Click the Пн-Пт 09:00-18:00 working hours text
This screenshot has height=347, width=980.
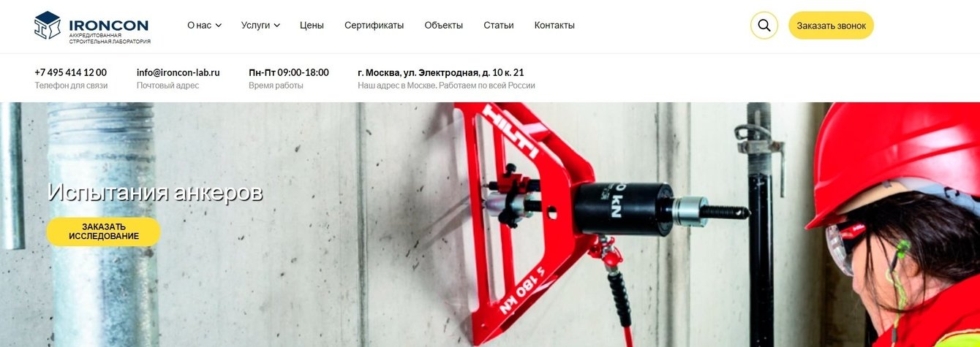tap(289, 72)
